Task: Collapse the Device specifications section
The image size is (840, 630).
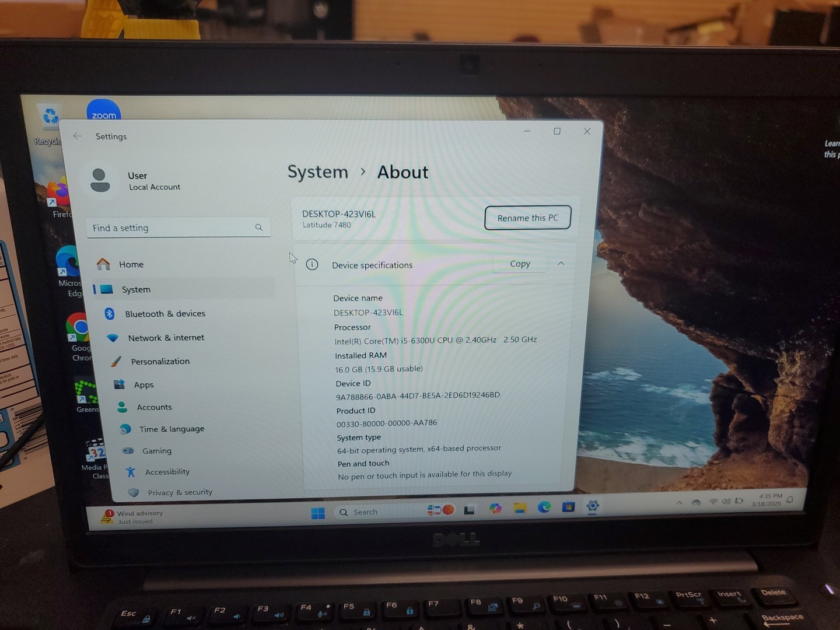Action: click(x=561, y=264)
